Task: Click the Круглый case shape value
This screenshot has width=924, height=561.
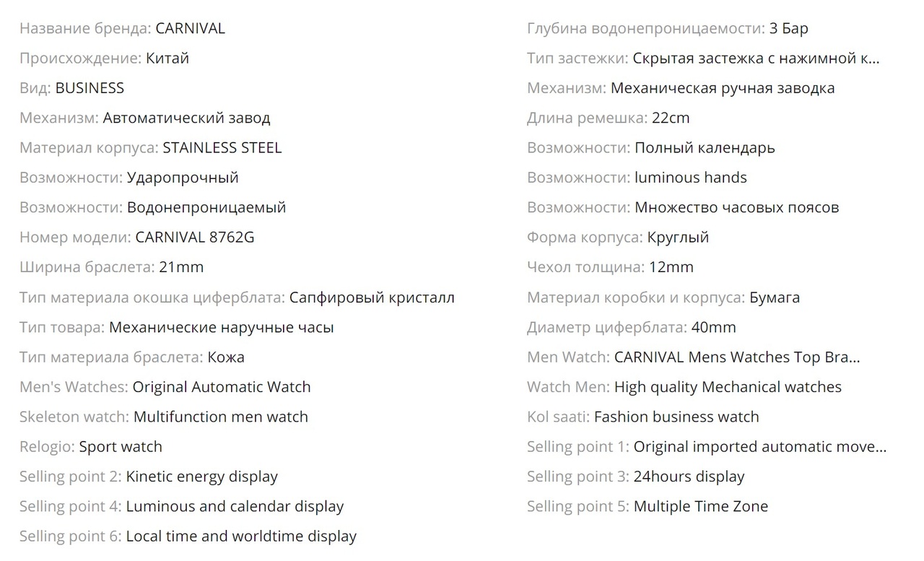Action: 679,237
